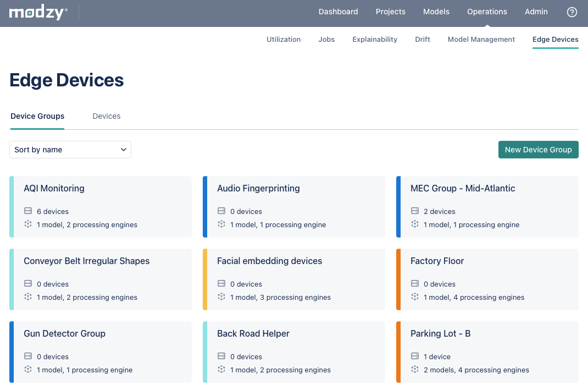Click devices icon in Facial embedding devices card
The image size is (588, 390).
221,283
